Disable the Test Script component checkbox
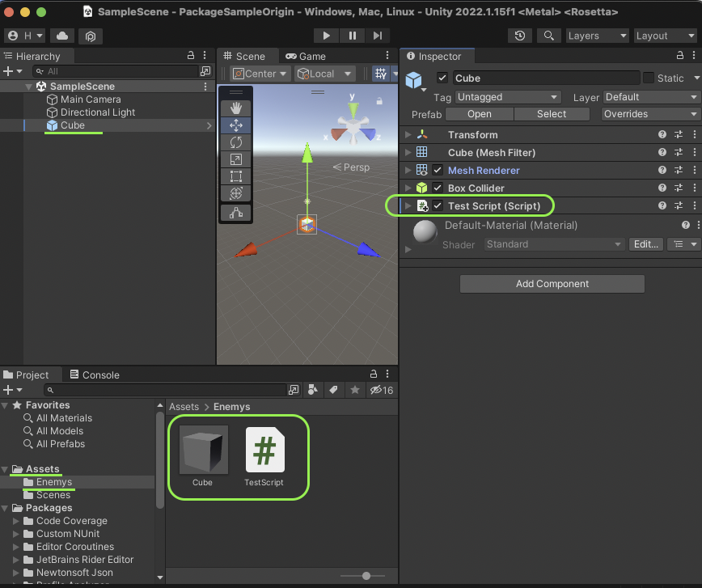The height and width of the screenshot is (588, 702). (438, 206)
